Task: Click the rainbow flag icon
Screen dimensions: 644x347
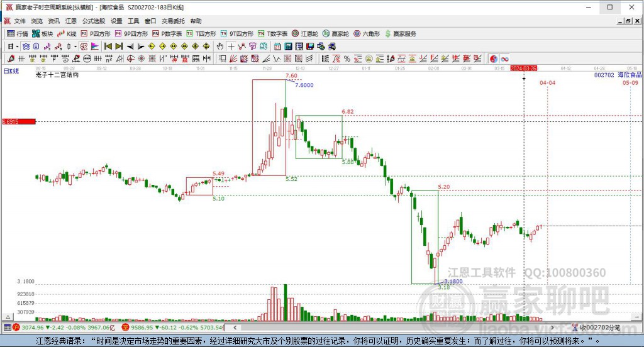Action: [x=95, y=47]
